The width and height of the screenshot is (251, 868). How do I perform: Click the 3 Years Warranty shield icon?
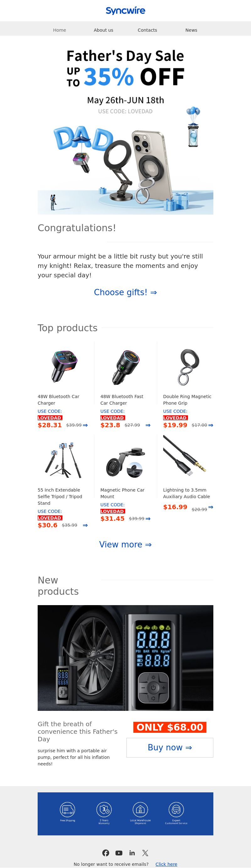104,809
